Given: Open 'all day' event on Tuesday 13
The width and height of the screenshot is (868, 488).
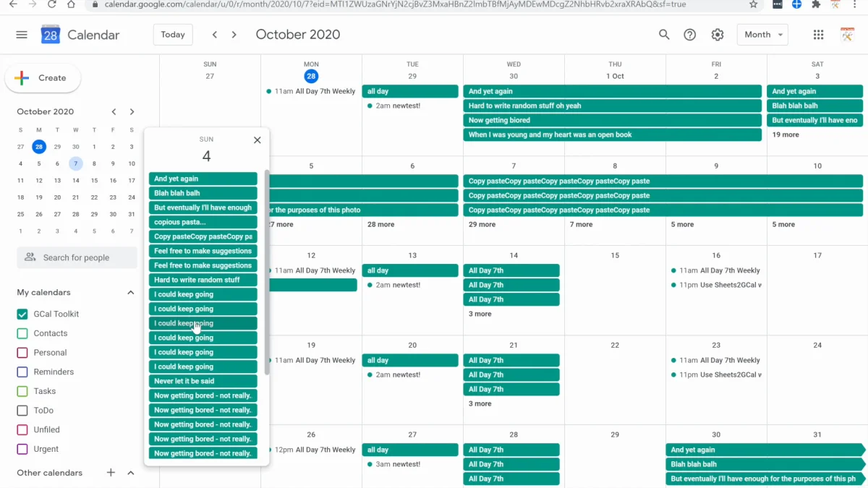Looking at the screenshot, I should click(410, 270).
